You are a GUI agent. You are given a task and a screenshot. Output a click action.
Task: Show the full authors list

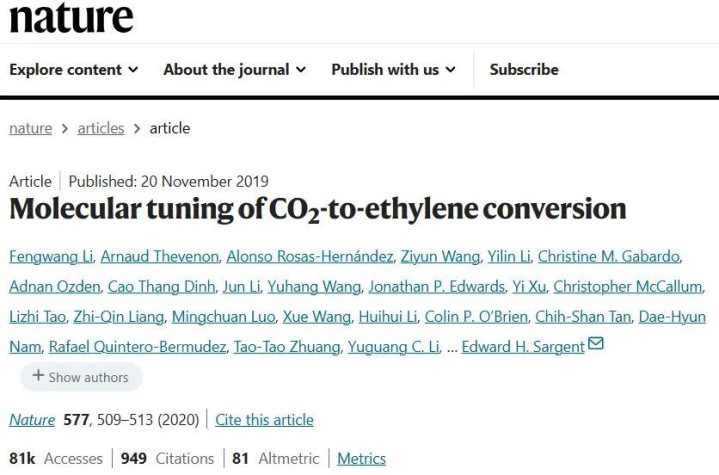point(81,377)
